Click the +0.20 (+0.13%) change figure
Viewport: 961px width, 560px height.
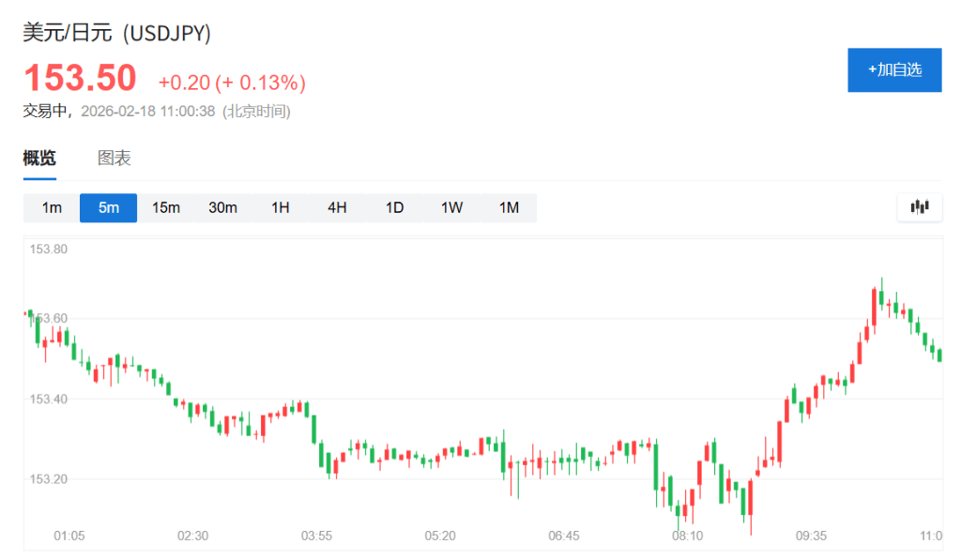232,83
